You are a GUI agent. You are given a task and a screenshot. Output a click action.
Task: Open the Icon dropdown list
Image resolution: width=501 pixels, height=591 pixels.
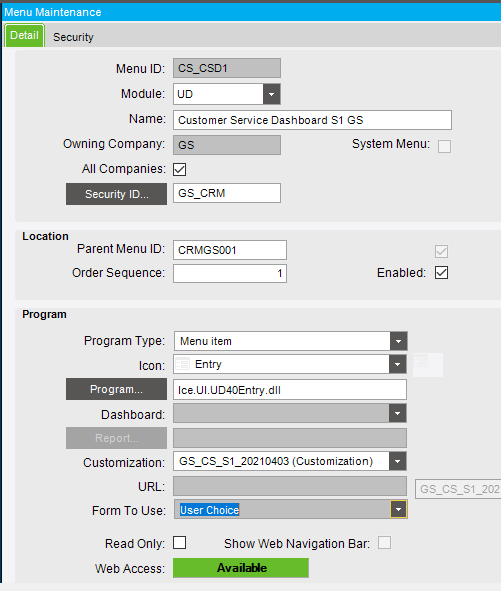click(397, 364)
